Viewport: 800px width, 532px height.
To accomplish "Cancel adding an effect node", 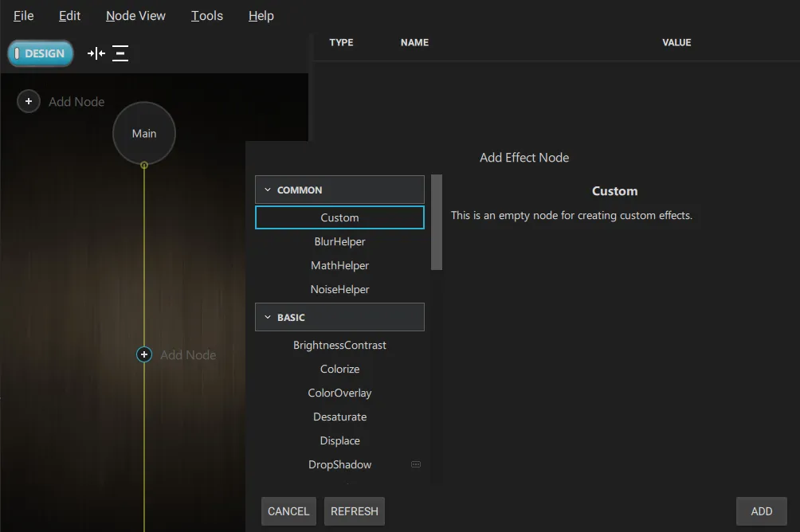I will point(288,510).
